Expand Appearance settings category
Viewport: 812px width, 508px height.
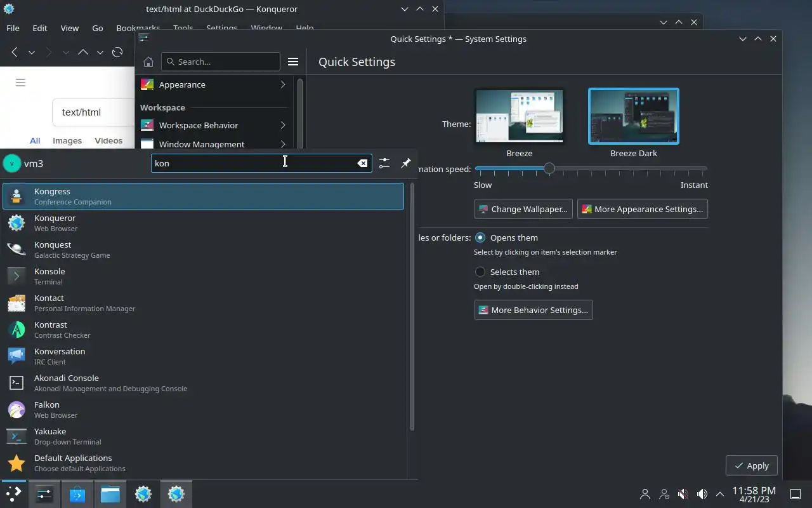pyautogui.click(x=214, y=84)
